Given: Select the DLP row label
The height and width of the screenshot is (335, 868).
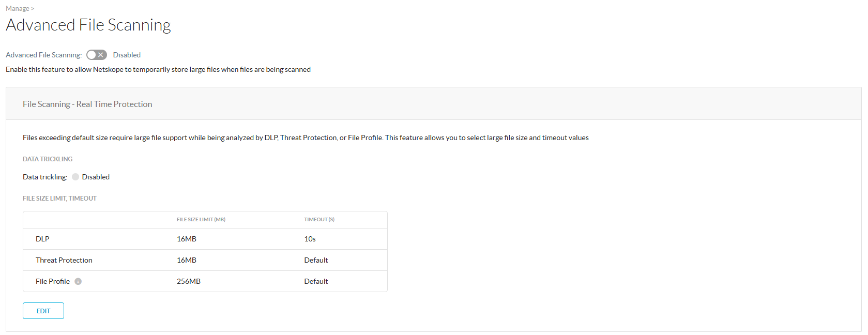Looking at the screenshot, I should tap(42, 239).
